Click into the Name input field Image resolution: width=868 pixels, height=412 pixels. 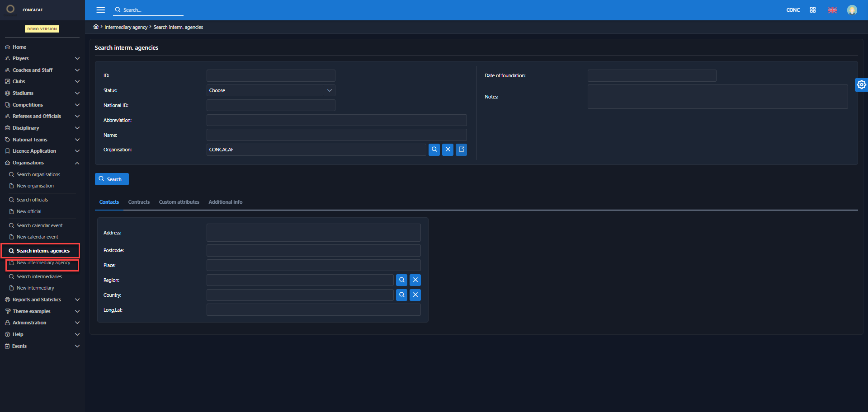point(336,135)
